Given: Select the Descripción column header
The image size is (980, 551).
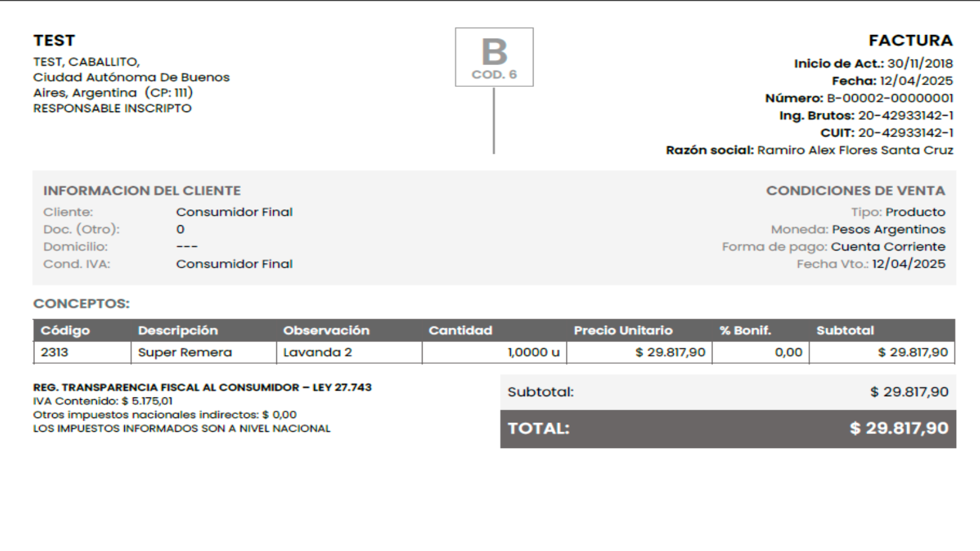Looking at the screenshot, I should 178,331.
